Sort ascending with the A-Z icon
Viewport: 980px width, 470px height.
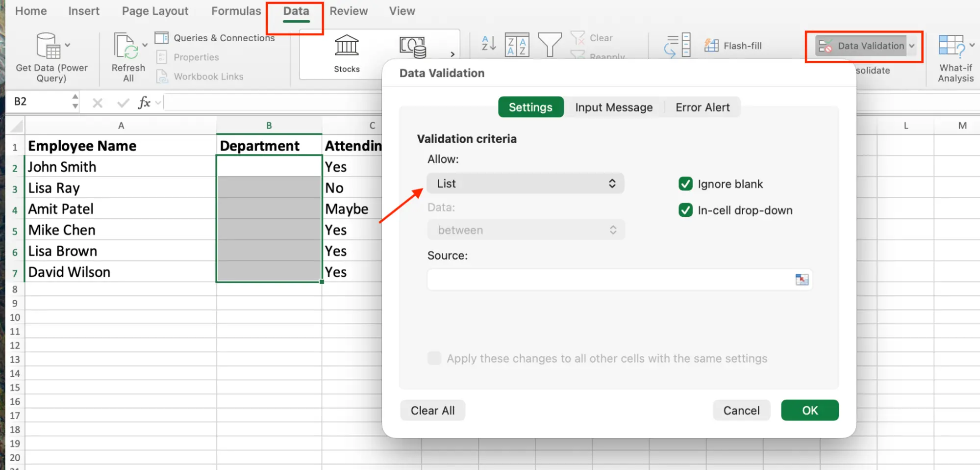[487, 44]
